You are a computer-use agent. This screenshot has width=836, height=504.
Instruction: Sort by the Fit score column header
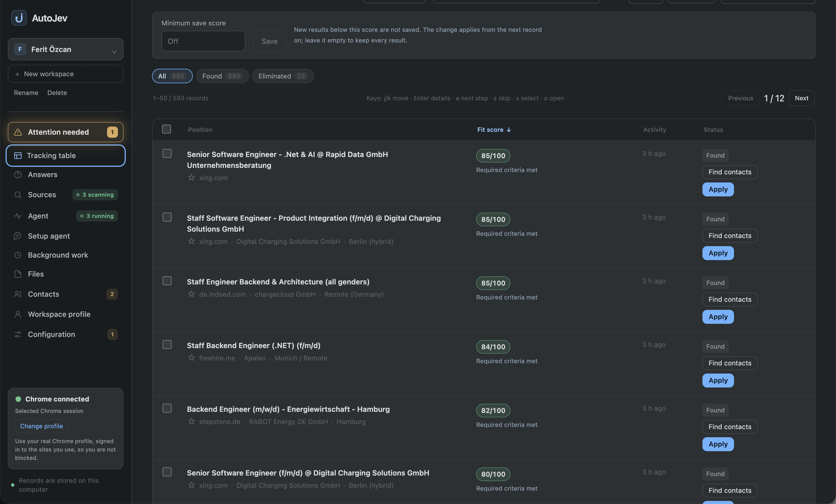tap(494, 130)
